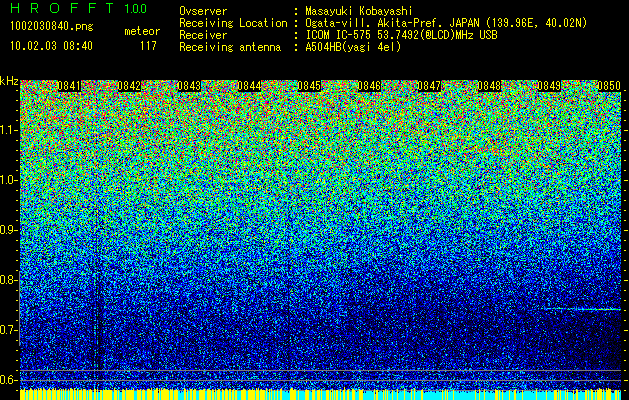Viewport: 629px width, 400px height.
Task: Click the 0.7 frequency axis label
Action: point(7,330)
